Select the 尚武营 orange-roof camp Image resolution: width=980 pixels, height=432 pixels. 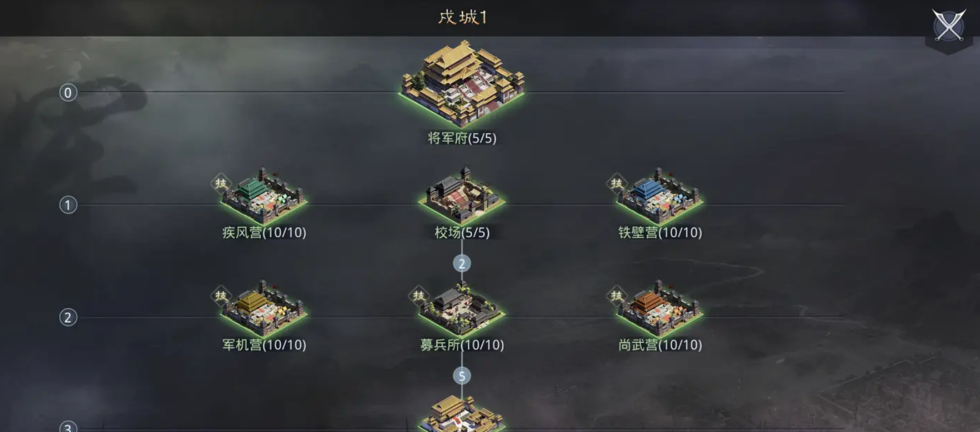659,307
